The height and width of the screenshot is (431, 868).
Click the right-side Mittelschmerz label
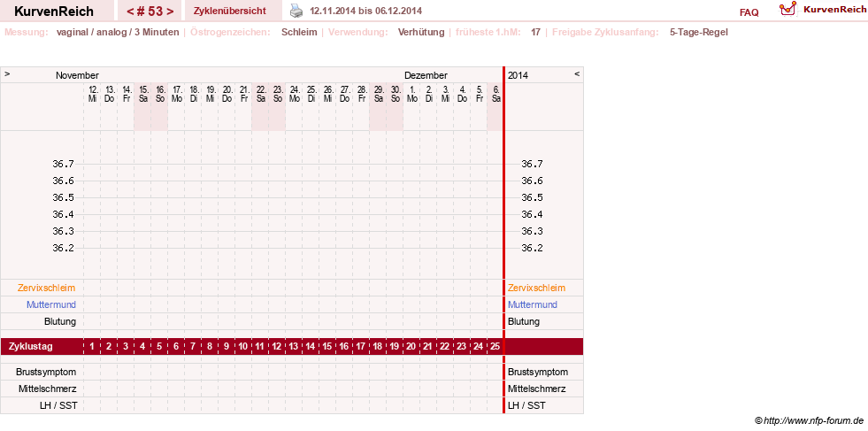[x=536, y=389]
